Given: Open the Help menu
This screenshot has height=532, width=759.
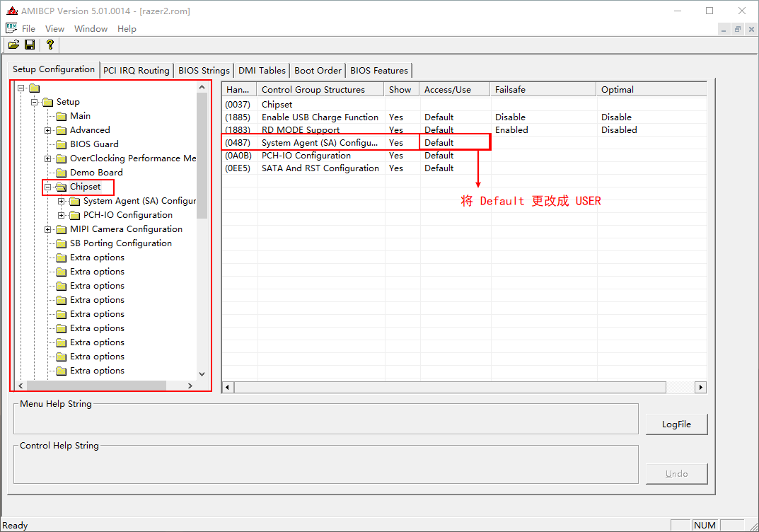Looking at the screenshot, I should point(127,28).
